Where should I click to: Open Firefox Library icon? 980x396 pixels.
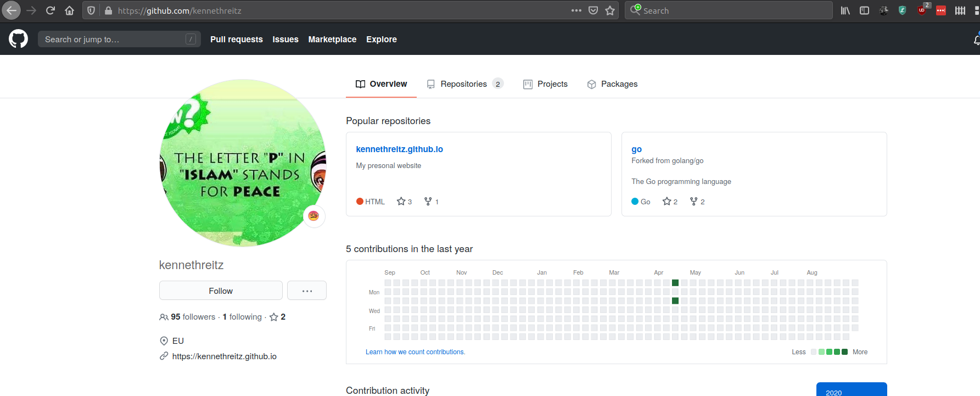[x=845, y=10]
